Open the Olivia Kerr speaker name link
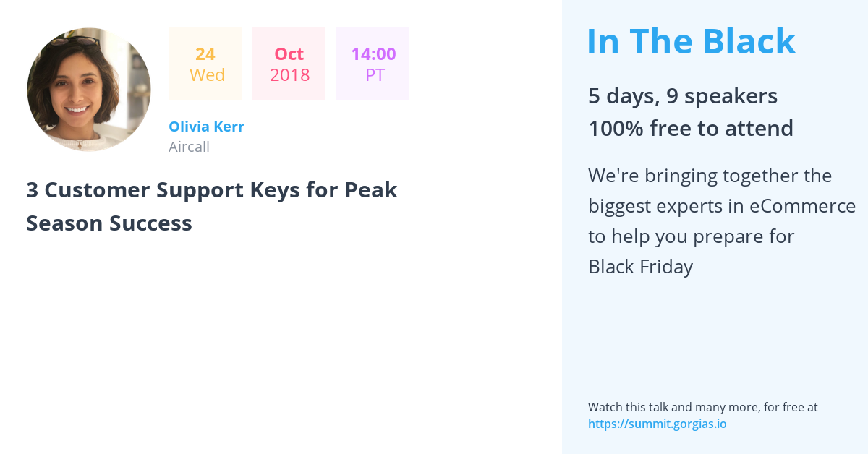The image size is (868, 454). coord(206,127)
